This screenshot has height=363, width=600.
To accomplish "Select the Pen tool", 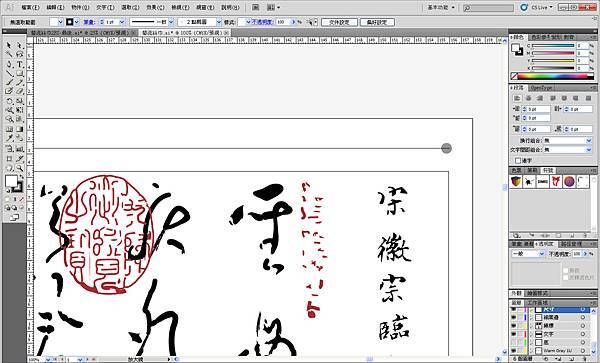I will click(9, 64).
